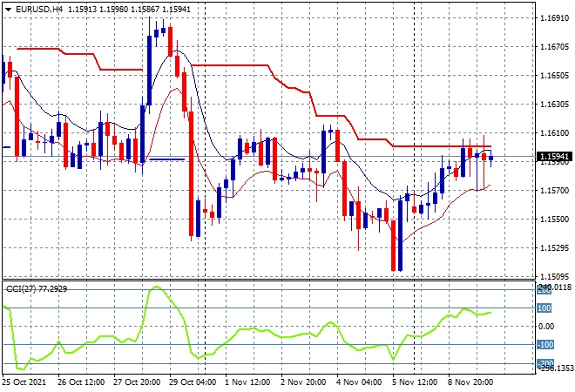This screenshot has height=392, width=575.
Task: Click the CCI 0.00 level label
Action: [x=546, y=327]
